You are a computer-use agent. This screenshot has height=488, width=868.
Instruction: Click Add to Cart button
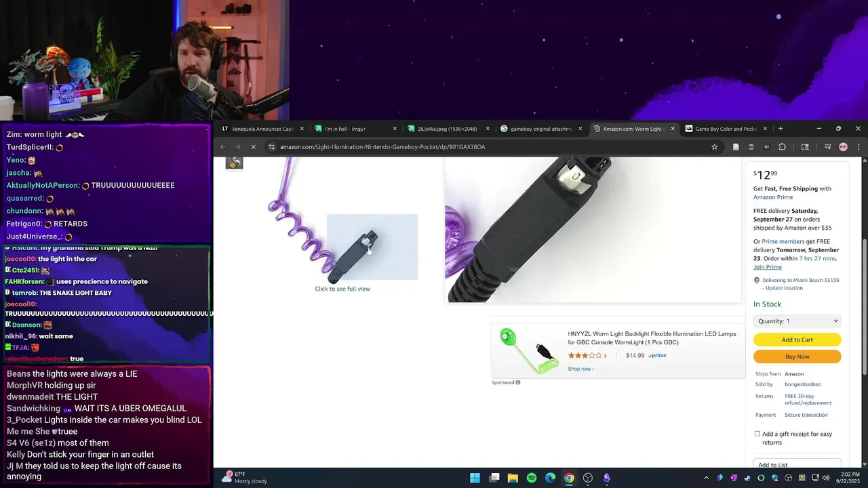(x=797, y=340)
